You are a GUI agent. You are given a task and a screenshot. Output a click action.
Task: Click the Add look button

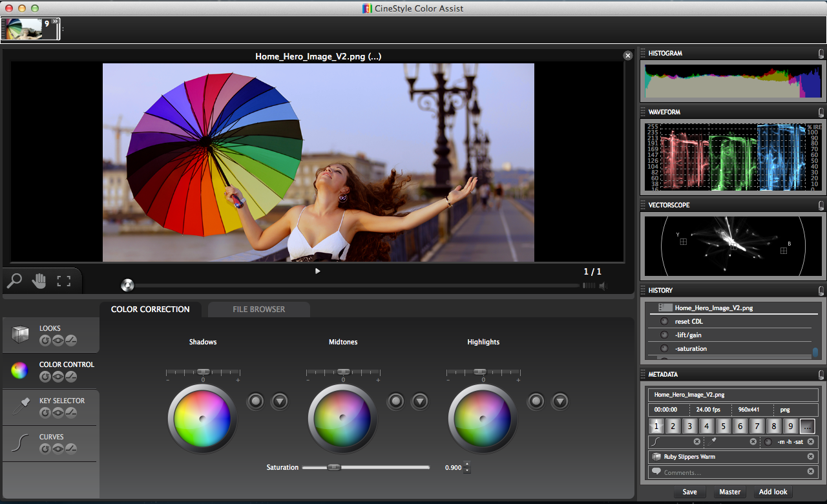click(773, 492)
